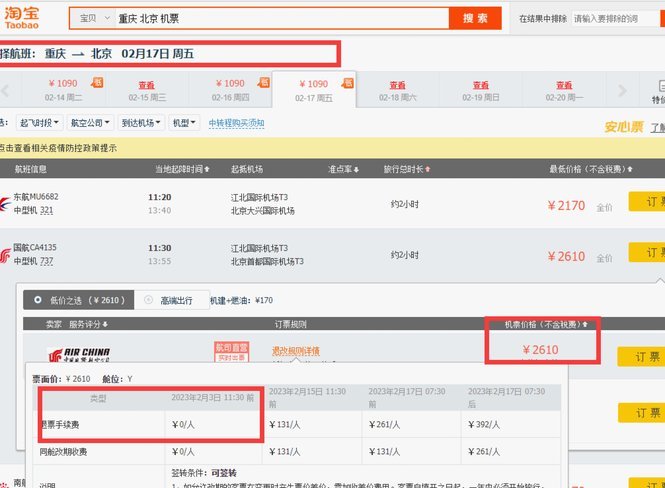Click the lowest-price badge on 02-14
This screenshot has width=665, height=488.
(97, 82)
